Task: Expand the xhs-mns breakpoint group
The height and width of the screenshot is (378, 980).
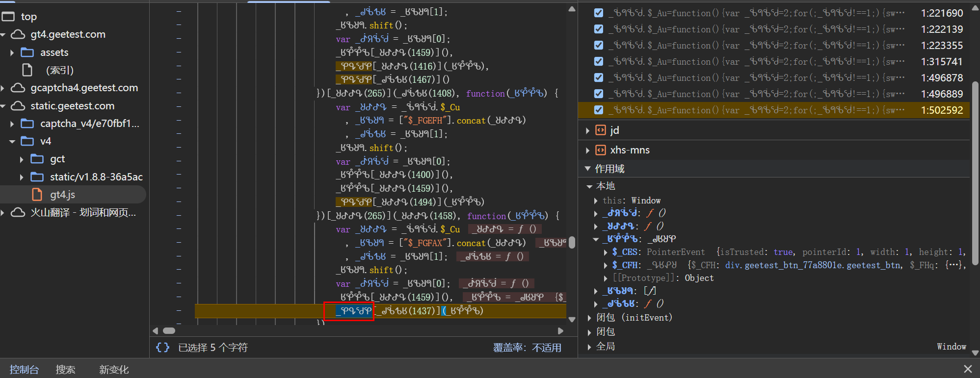Action: (587, 151)
